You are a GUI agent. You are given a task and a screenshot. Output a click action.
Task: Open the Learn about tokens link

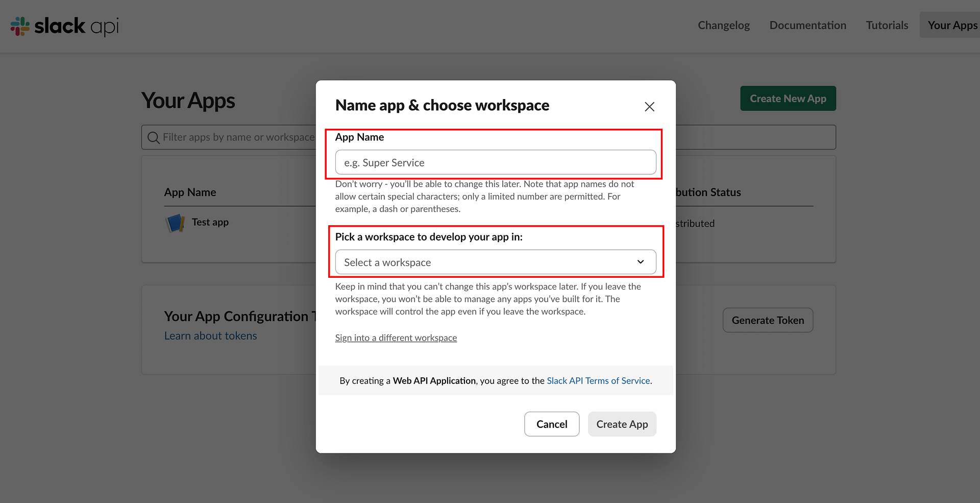210,336
